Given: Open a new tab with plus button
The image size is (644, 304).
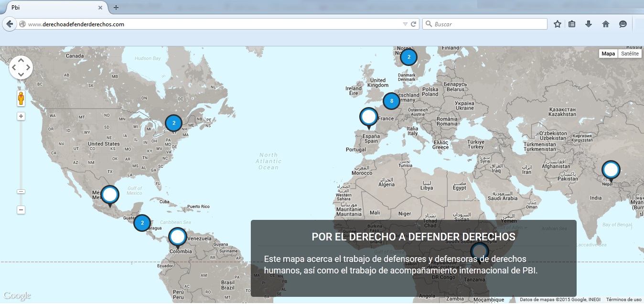Looking at the screenshot, I should [116, 8].
